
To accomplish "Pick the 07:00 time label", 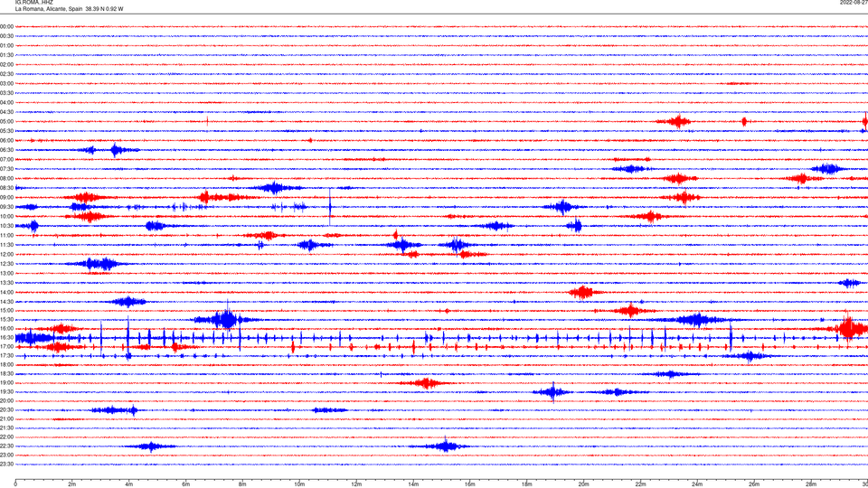I will [6, 159].
